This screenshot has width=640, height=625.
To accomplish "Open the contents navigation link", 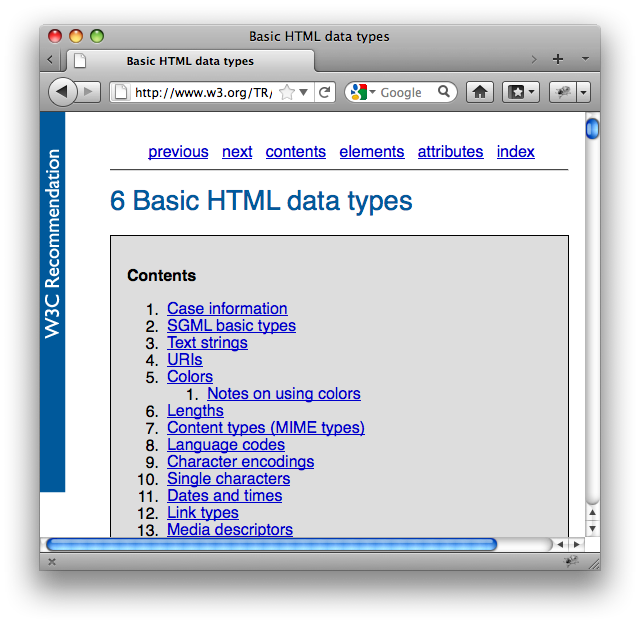I will click(296, 151).
